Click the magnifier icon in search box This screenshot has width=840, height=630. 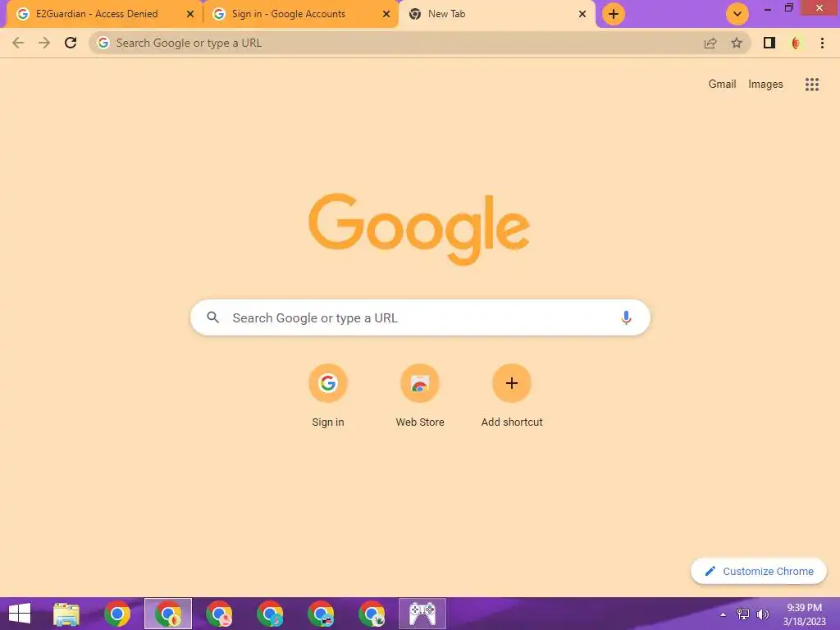(212, 317)
